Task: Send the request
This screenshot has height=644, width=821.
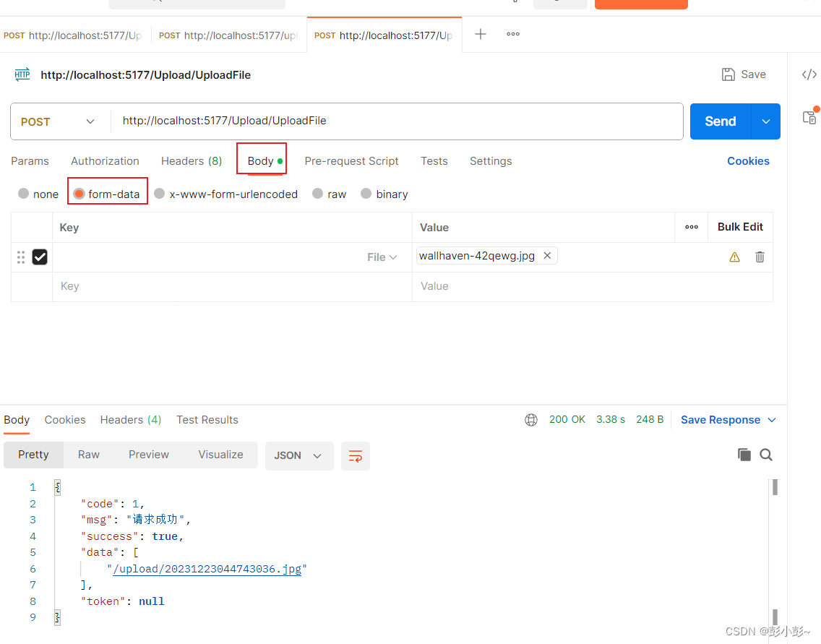Action: 721,121
